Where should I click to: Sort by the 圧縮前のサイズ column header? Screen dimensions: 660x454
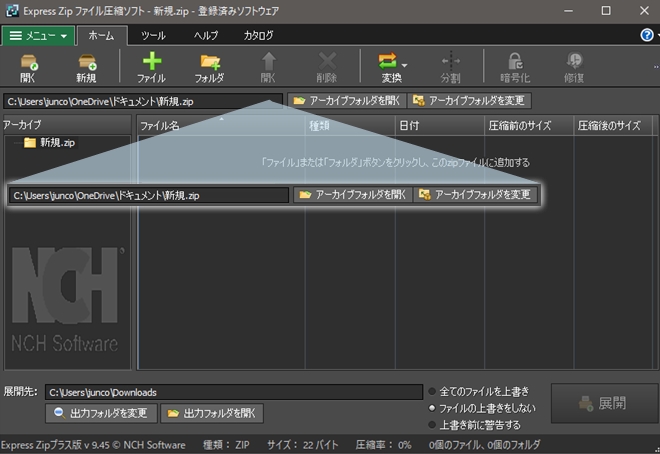click(529, 125)
